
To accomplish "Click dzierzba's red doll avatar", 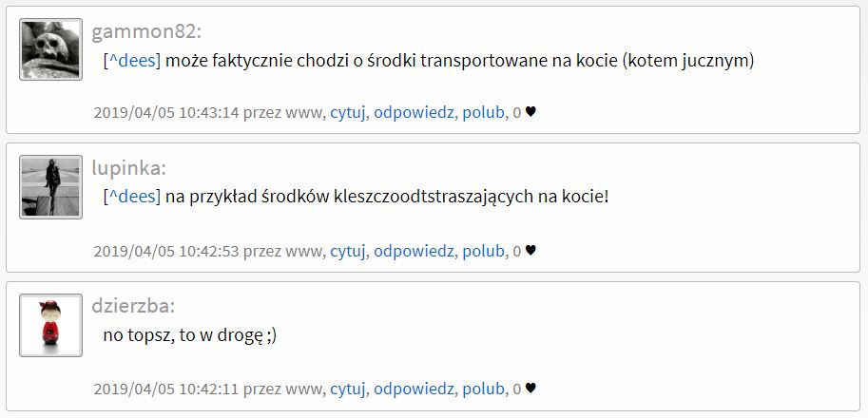I will tap(51, 325).
